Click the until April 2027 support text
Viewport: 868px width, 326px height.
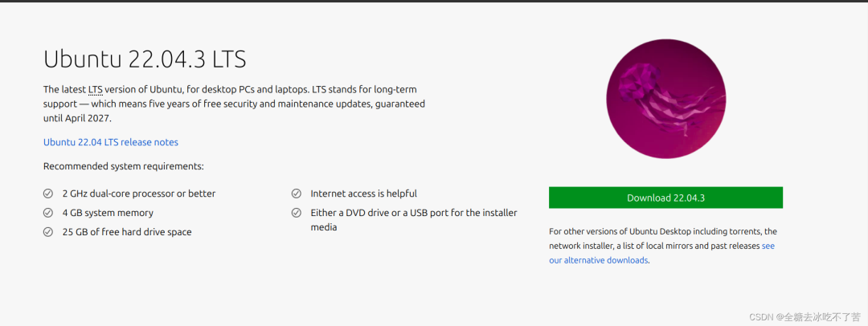[x=77, y=118]
